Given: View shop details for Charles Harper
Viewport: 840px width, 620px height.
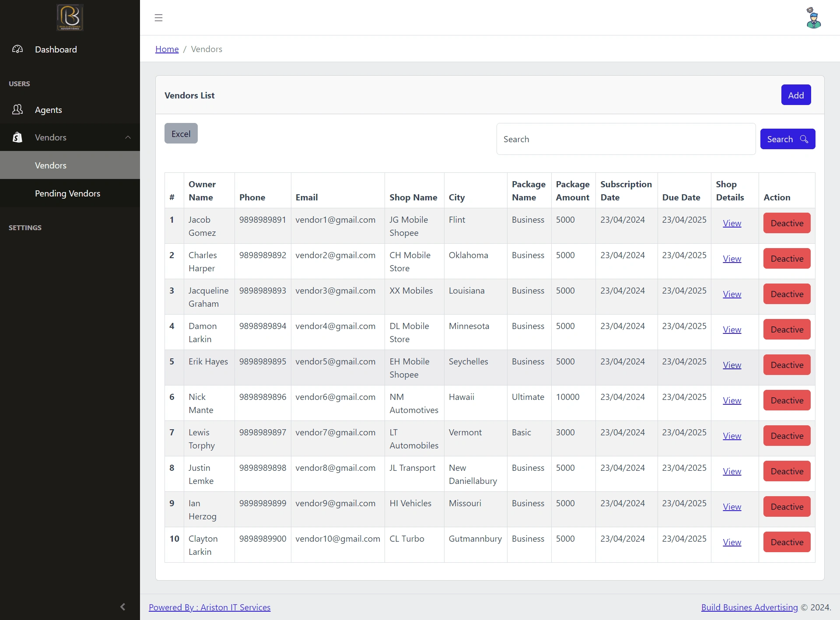Looking at the screenshot, I should click(731, 259).
